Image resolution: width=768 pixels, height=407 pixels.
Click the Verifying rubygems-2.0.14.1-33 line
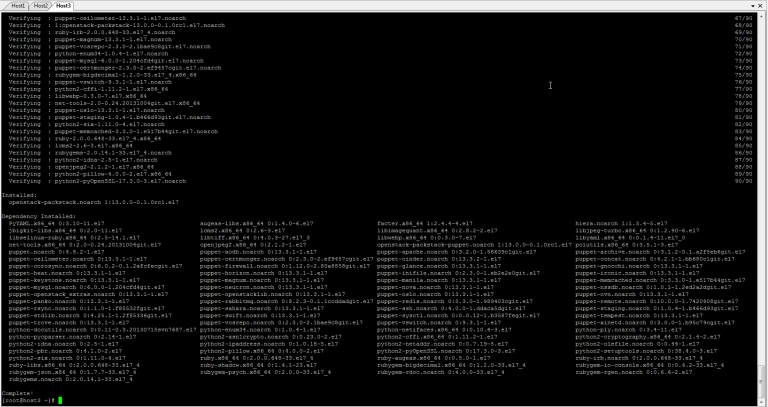pyautogui.click(x=90, y=153)
